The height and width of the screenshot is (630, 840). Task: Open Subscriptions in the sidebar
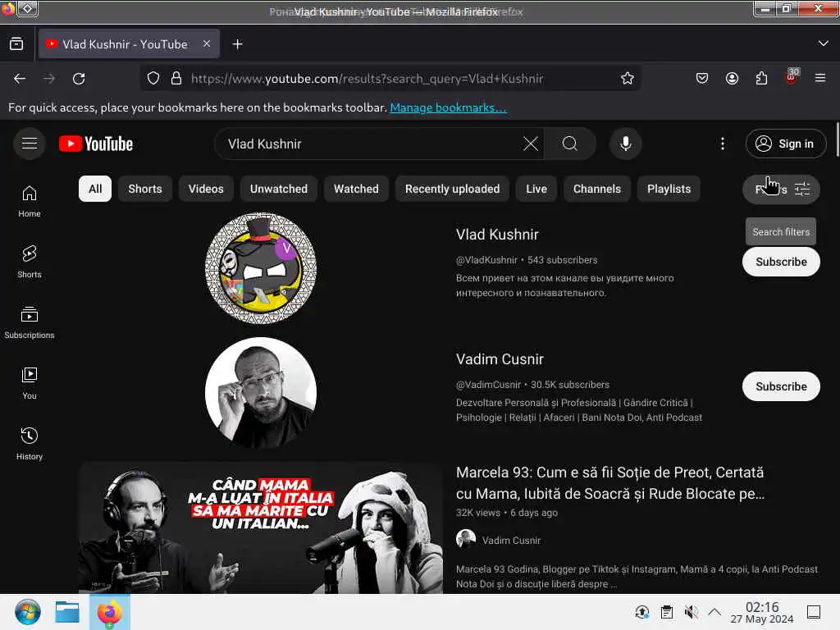point(29,322)
